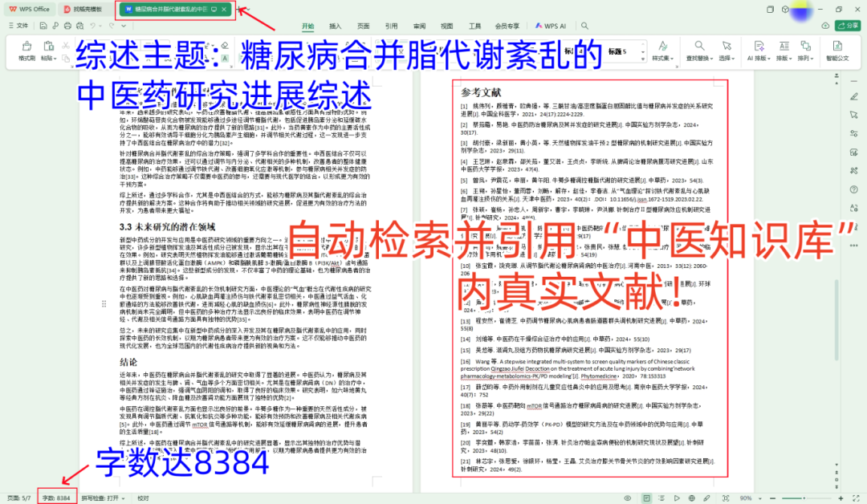This screenshot has width=867, height=504.
Task: Click the Style Set (样式集) icon
Action: click(x=662, y=46)
